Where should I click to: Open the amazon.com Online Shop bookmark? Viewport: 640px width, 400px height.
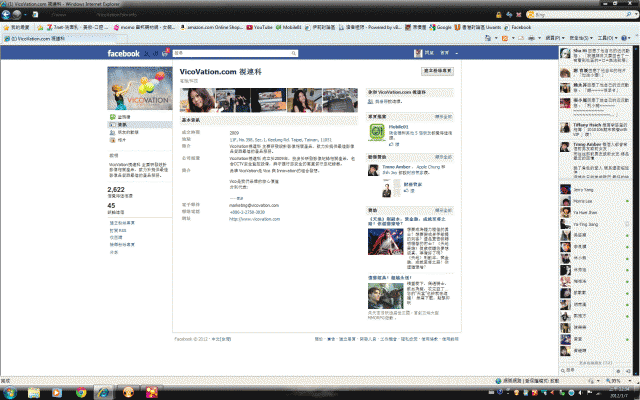click(211, 27)
